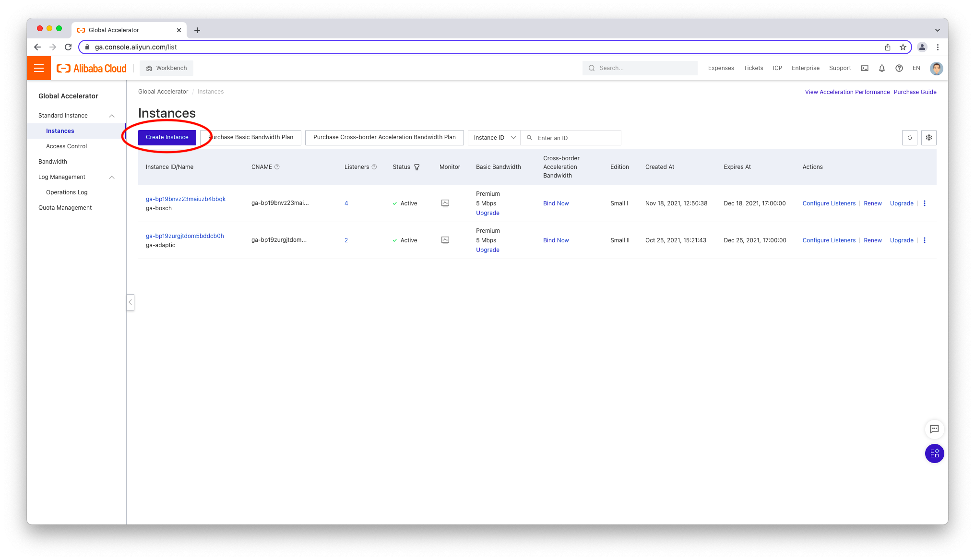Open the Instance ID search dropdown
This screenshot has height=560, width=975.
tap(494, 138)
